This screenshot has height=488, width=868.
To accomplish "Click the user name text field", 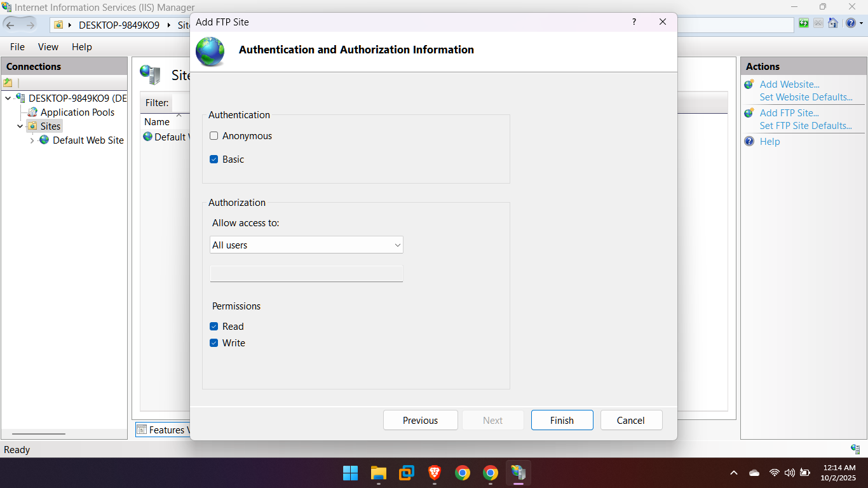I will pyautogui.click(x=306, y=274).
